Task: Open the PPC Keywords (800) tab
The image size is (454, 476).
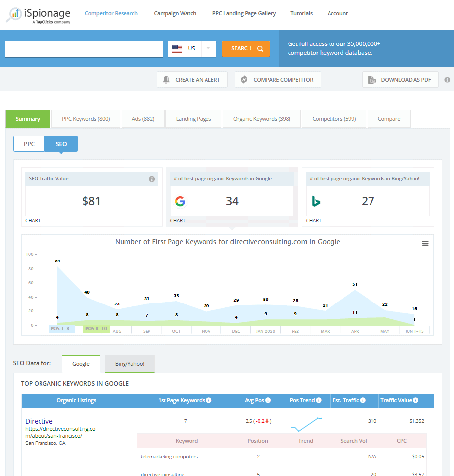Action: [x=85, y=119]
